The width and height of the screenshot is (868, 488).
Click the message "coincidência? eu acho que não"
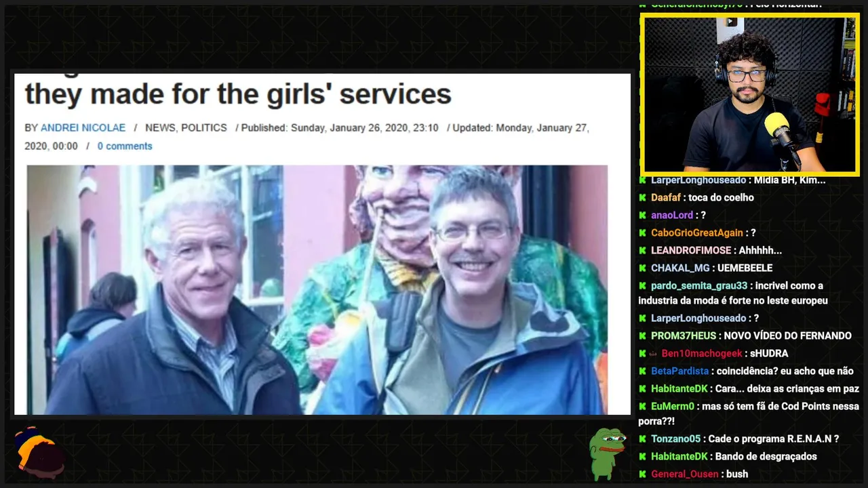click(785, 371)
